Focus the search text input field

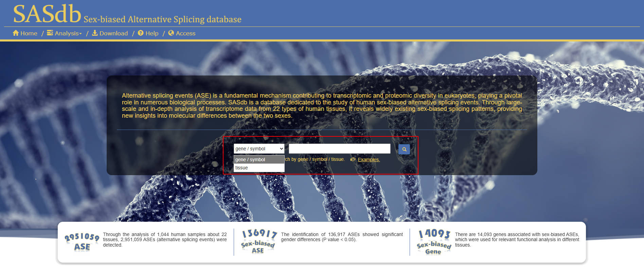[339, 149]
